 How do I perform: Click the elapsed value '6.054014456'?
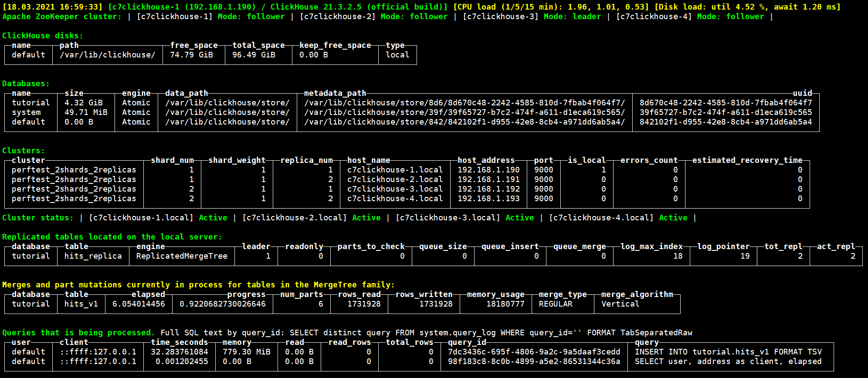[139, 304]
